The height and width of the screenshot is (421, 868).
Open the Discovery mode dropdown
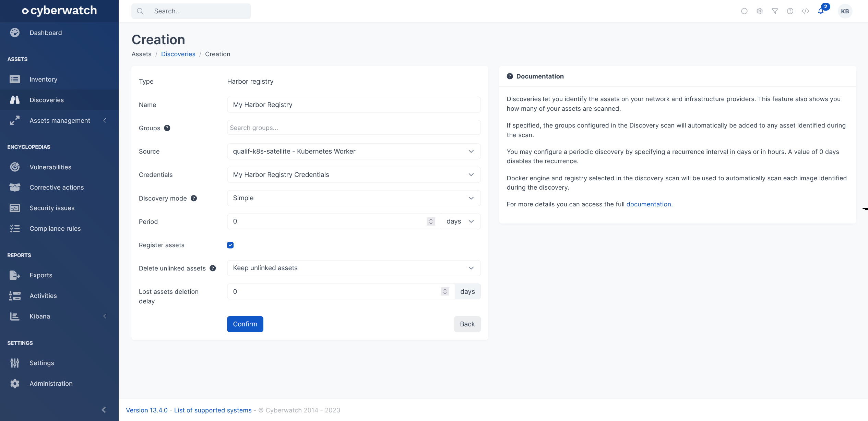[x=354, y=198]
